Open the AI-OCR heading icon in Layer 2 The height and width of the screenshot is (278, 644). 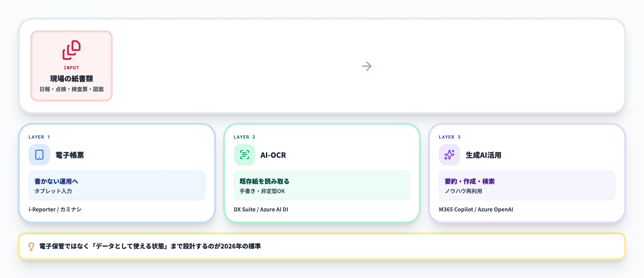[x=244, y=155]
